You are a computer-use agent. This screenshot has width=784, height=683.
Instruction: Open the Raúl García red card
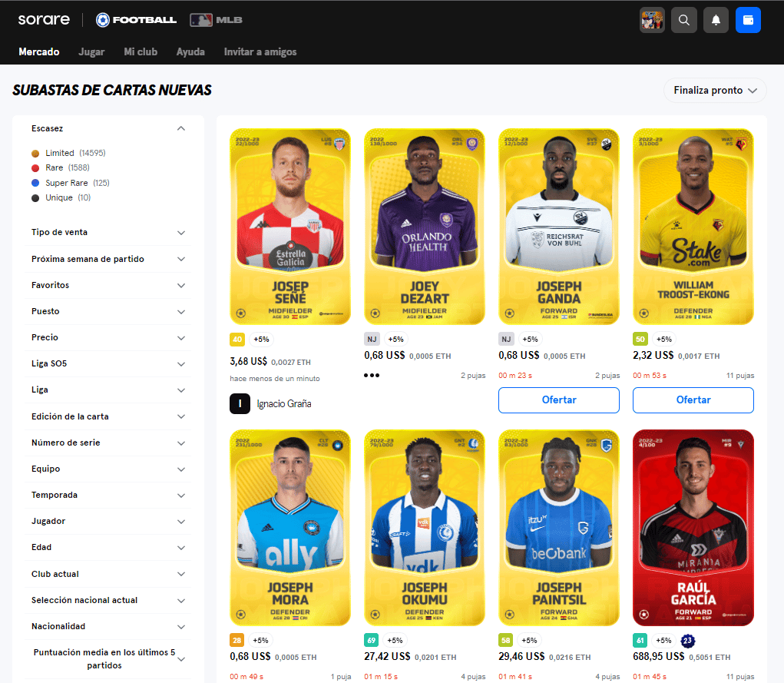click(693, 527)
